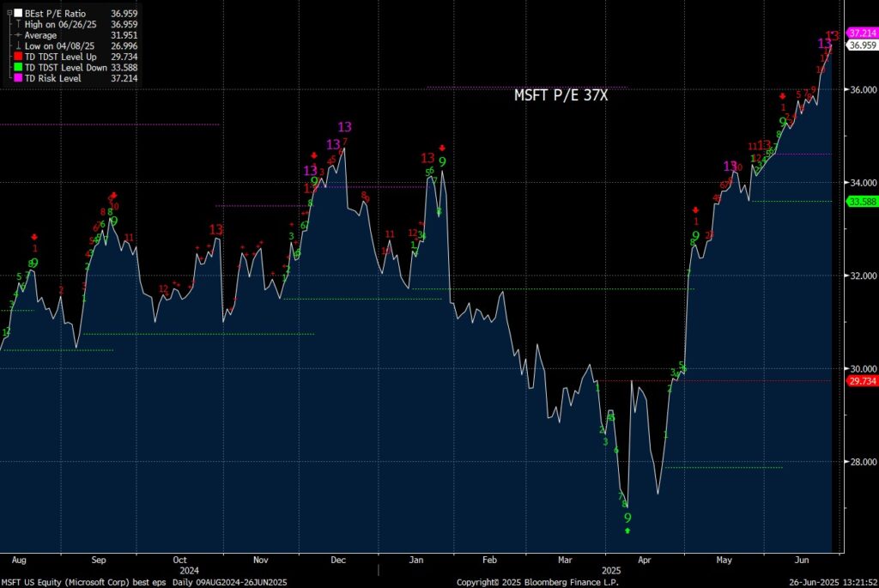Select the 30.000 price axis label
Viewport: 879px width, 588px height.
point(862,369)
